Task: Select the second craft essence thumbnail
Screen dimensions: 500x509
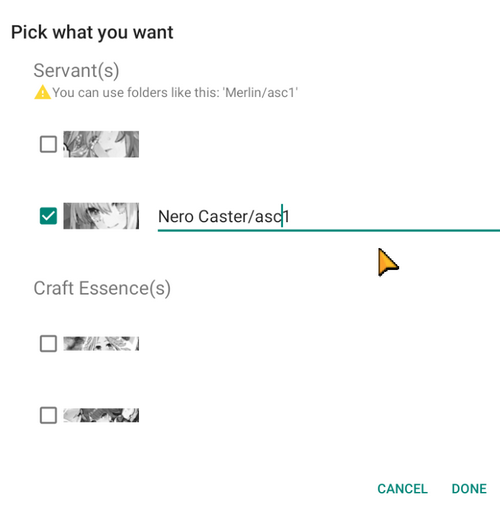Action: (x=101, y=415)
